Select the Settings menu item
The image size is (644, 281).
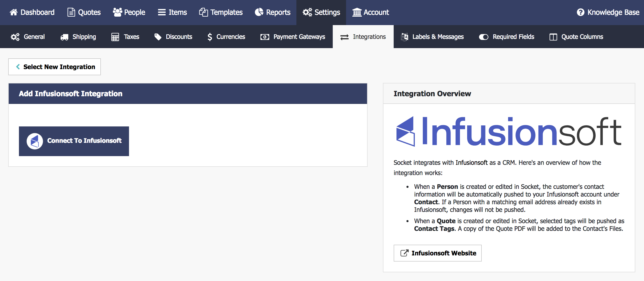321,12
